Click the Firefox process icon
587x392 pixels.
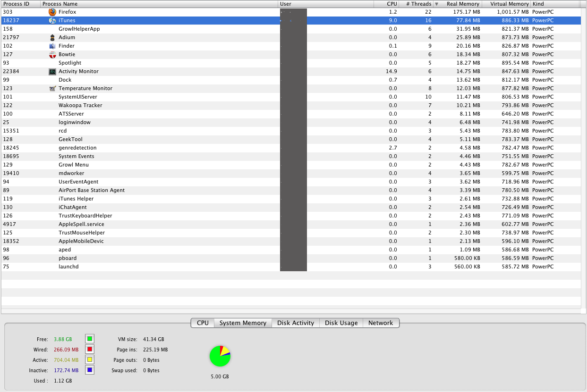[x=52, y=12]
